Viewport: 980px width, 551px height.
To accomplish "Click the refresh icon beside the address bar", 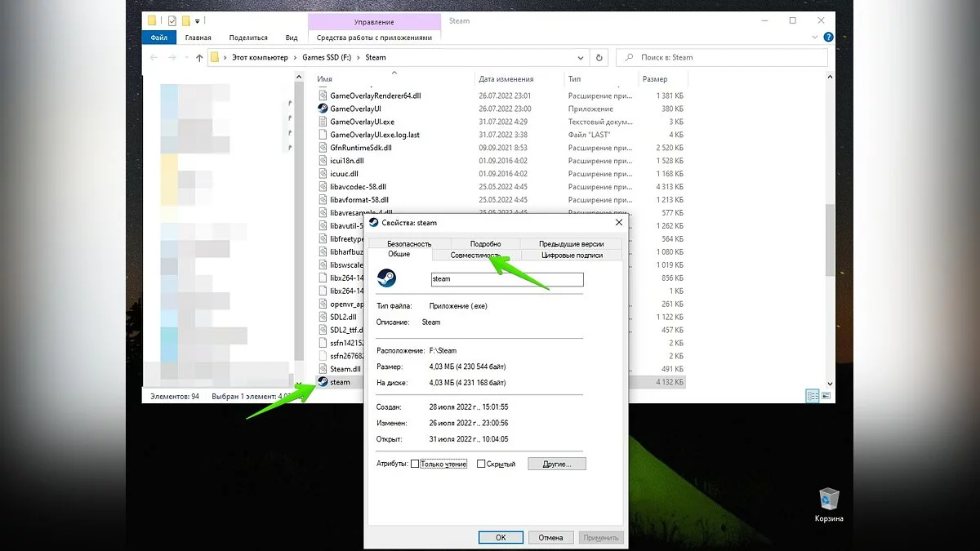I will [x=599, y=58].
